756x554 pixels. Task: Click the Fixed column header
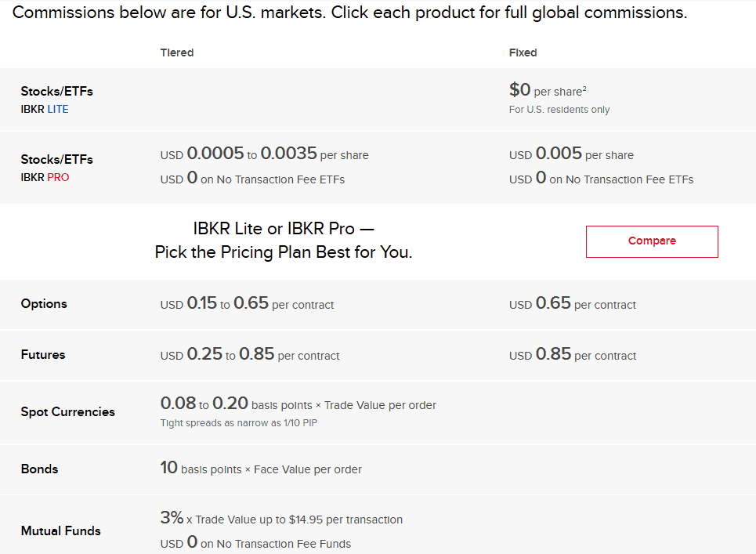(523, 53)
